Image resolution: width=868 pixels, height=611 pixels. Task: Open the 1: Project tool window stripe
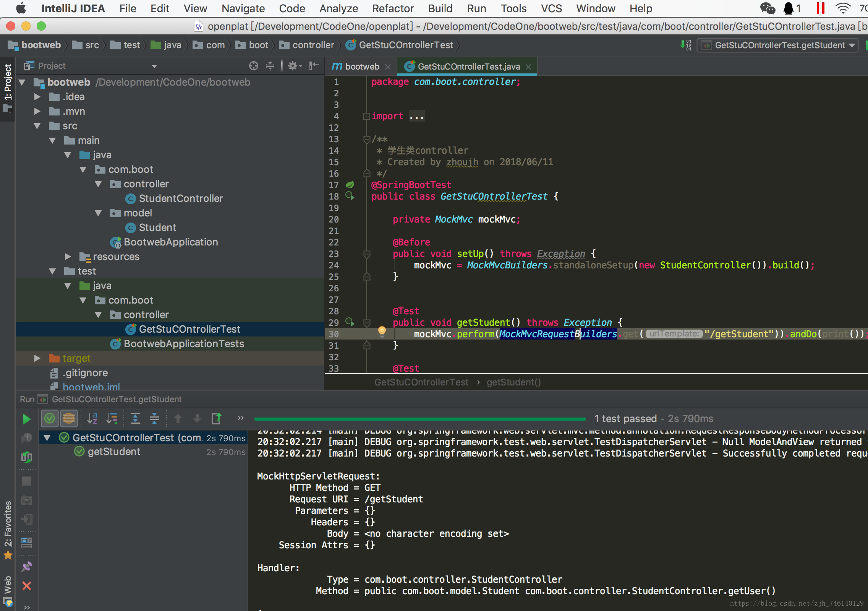[8, 89]
